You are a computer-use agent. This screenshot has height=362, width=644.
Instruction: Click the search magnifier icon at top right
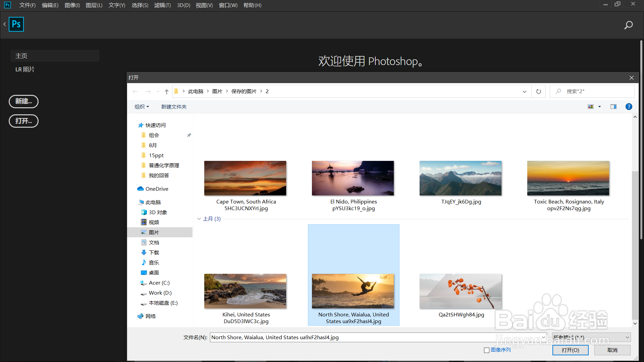point(628,25)
